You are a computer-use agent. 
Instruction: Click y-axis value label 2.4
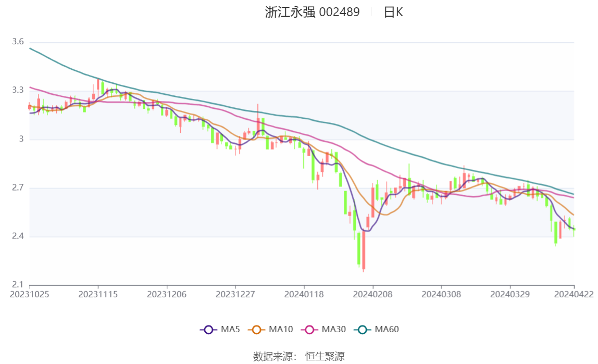coord(18,236)
